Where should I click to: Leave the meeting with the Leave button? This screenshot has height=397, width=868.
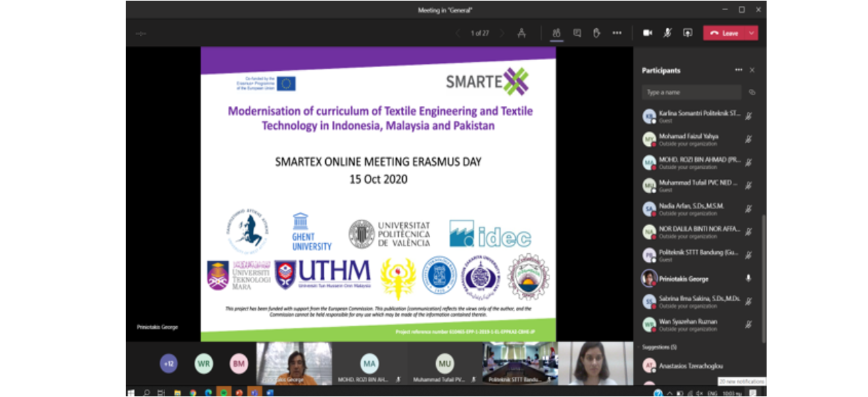[x=725, y=33]
